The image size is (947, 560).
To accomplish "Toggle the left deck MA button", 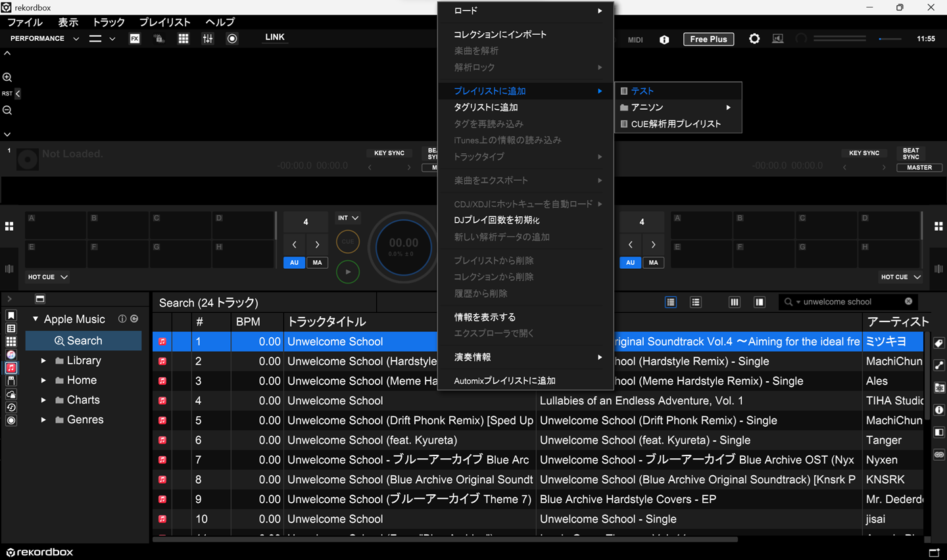I will (x=317, y=263).
